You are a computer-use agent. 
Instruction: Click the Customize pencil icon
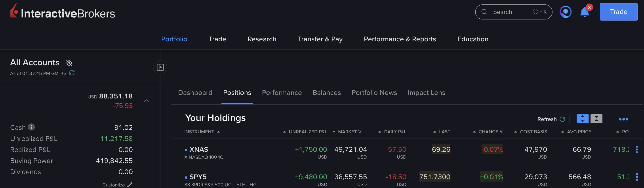pos(130,184)
